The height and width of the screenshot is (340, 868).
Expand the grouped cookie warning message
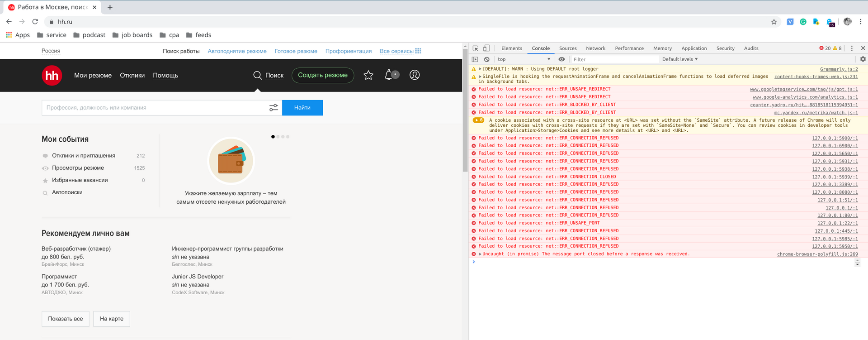[478, 120]
